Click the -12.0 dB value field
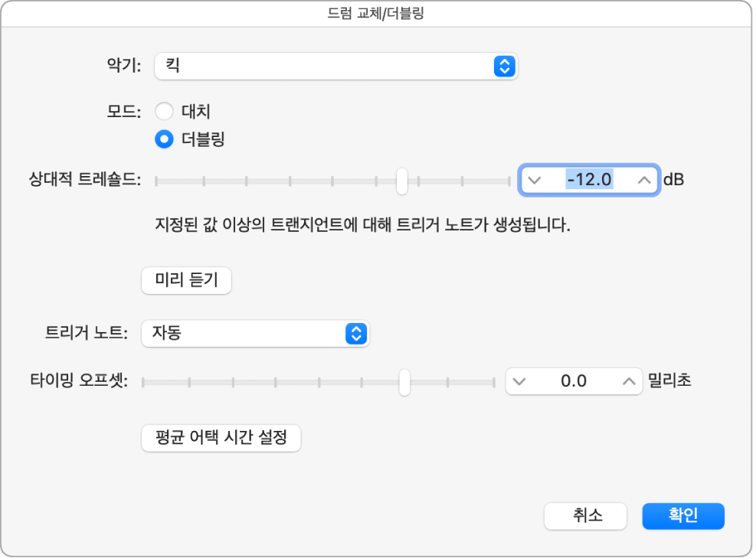The image size is (756, 558). (588, 180)
